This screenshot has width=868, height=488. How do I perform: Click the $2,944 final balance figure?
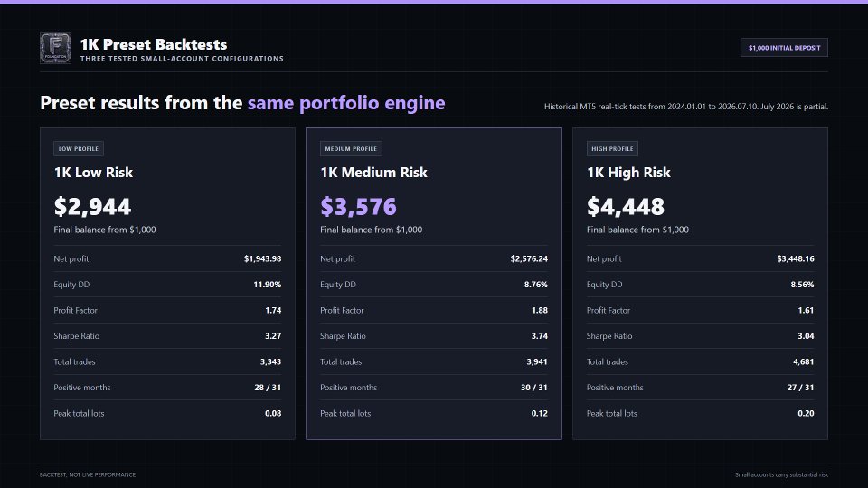92,206
